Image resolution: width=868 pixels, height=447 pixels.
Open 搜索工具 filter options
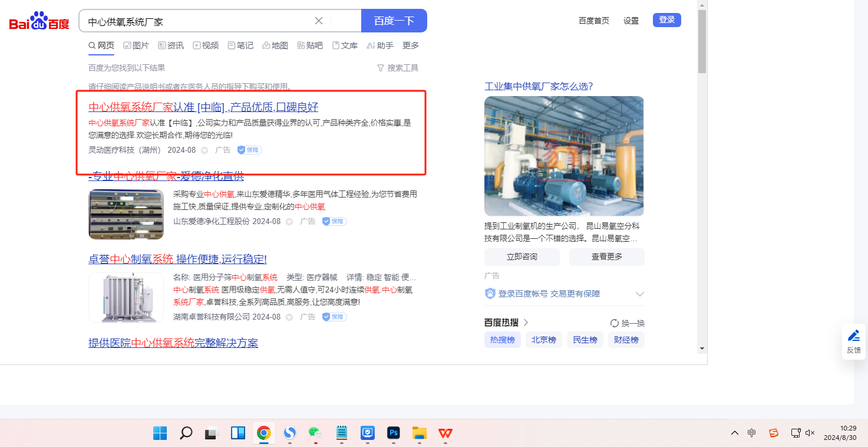[x=398, y=68]
